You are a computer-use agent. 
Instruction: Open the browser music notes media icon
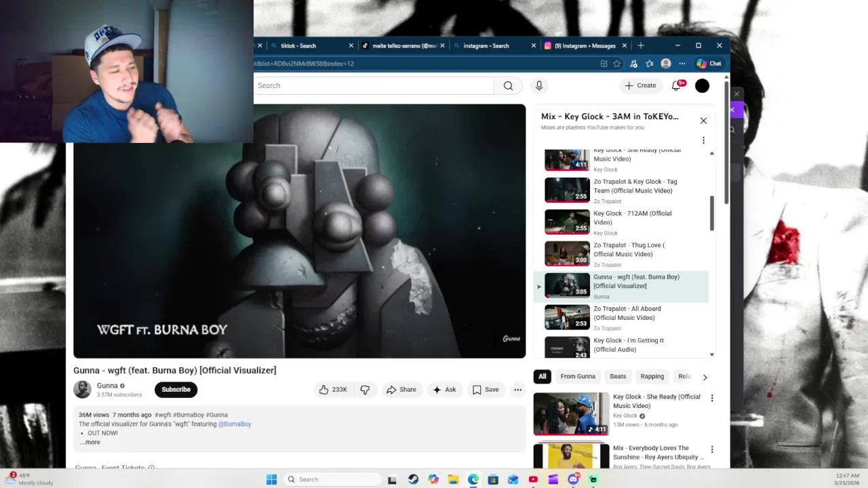(633, 64)
